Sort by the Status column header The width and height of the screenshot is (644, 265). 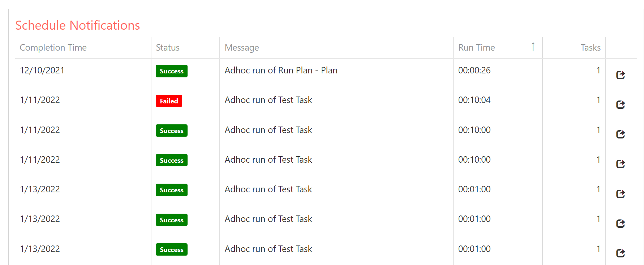tap(168, 48)
